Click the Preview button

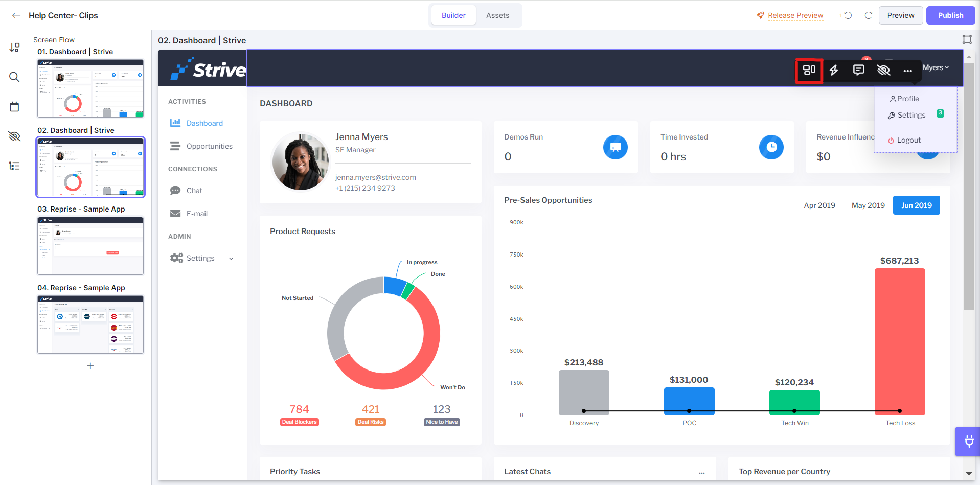pyautogui.click(x=901, y=15)
